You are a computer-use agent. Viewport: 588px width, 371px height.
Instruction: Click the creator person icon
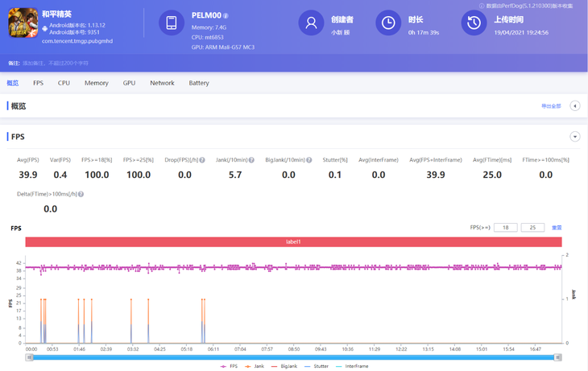tap(311, 23)
